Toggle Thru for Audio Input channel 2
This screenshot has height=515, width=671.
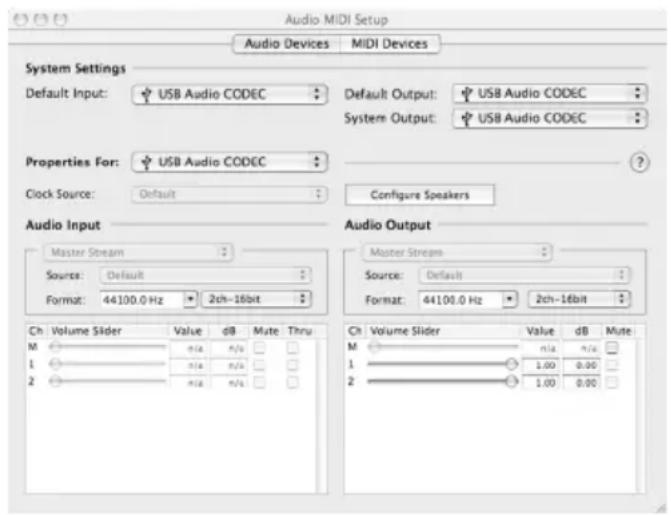(292, 382)
